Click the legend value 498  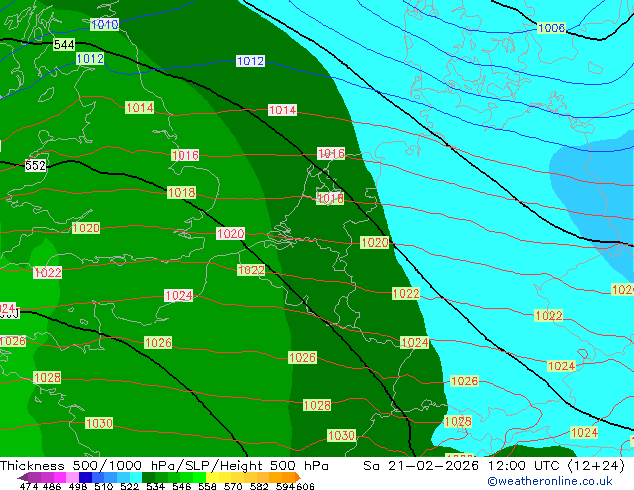[78, 486]
